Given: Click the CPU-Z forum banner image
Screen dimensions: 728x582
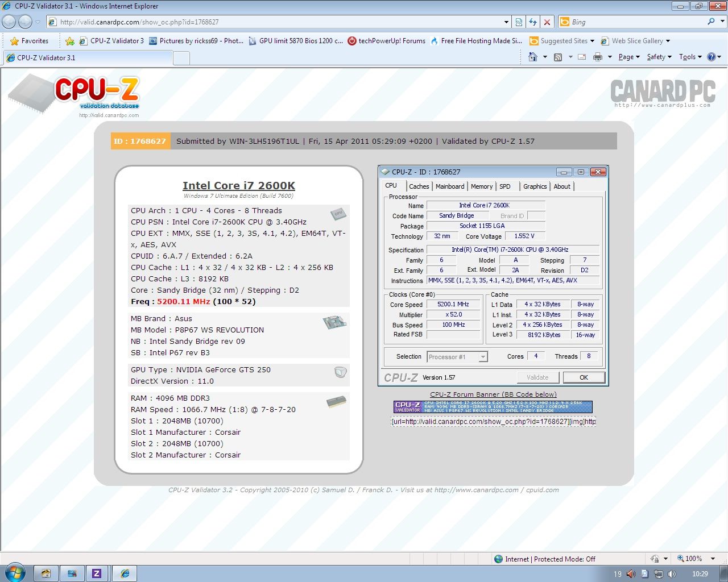Looking at the screenshot, I should pos(493,407).
